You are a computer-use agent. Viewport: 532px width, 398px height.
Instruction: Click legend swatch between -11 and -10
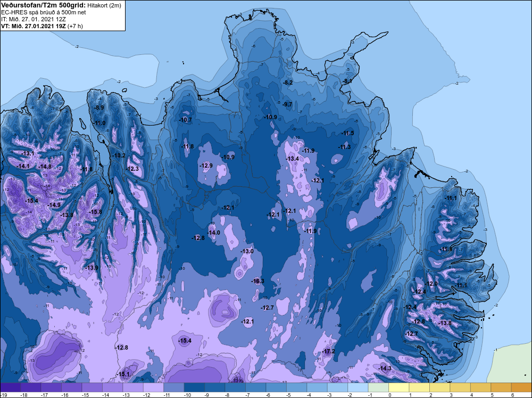click(x=174, y=387)
